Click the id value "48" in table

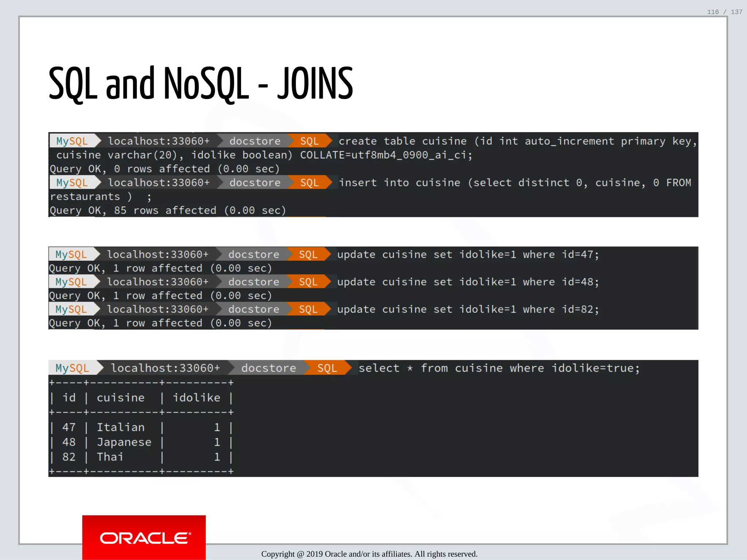point(69,442)
